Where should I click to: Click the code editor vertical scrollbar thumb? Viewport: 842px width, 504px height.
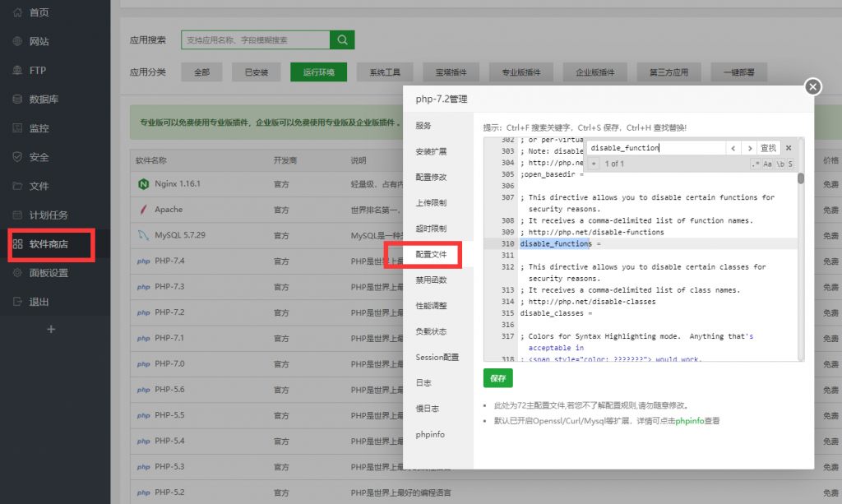pos(801,177)
